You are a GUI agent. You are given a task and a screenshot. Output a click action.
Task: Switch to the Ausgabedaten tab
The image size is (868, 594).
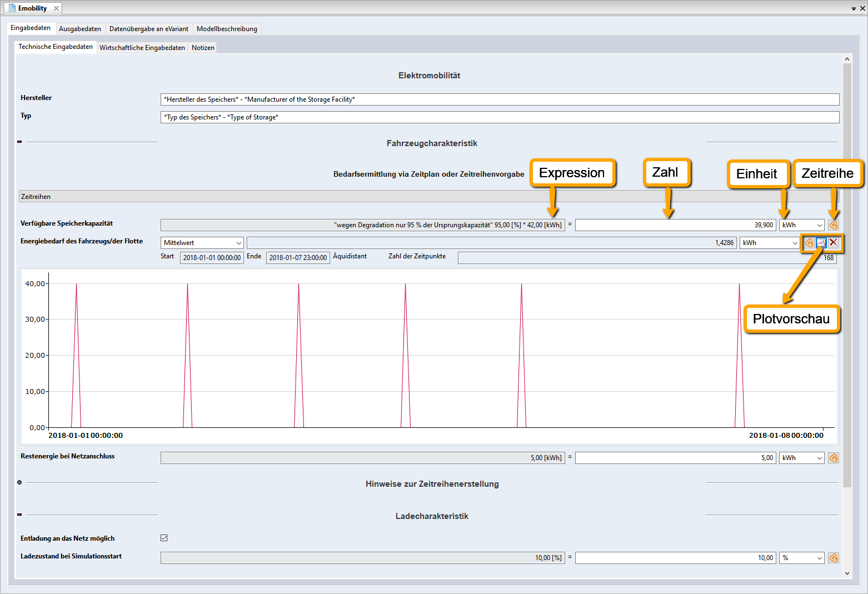click(x=80, y=29)
